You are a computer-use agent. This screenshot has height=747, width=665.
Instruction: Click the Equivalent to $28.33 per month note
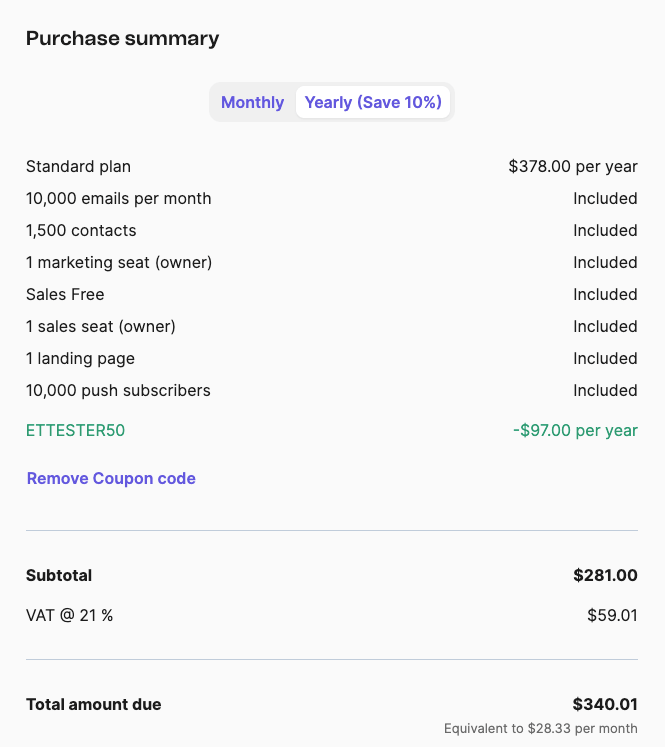point(540,728)
